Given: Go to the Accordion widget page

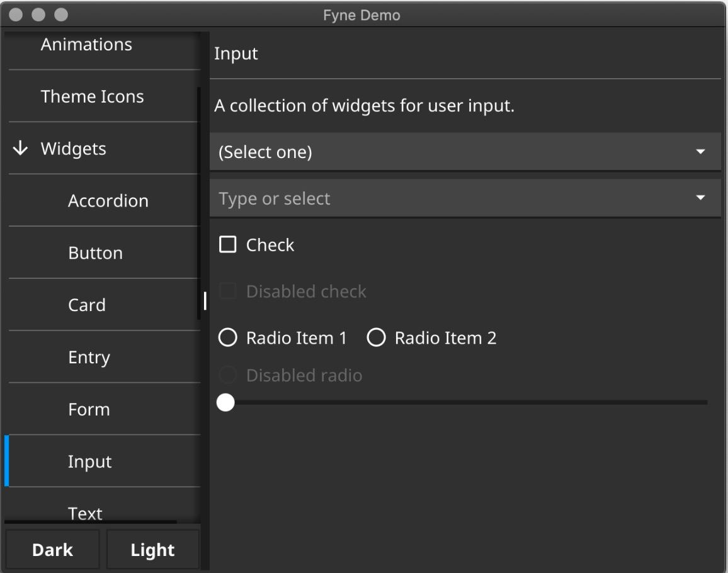Looking at the screenshot, I should [108, 201].
